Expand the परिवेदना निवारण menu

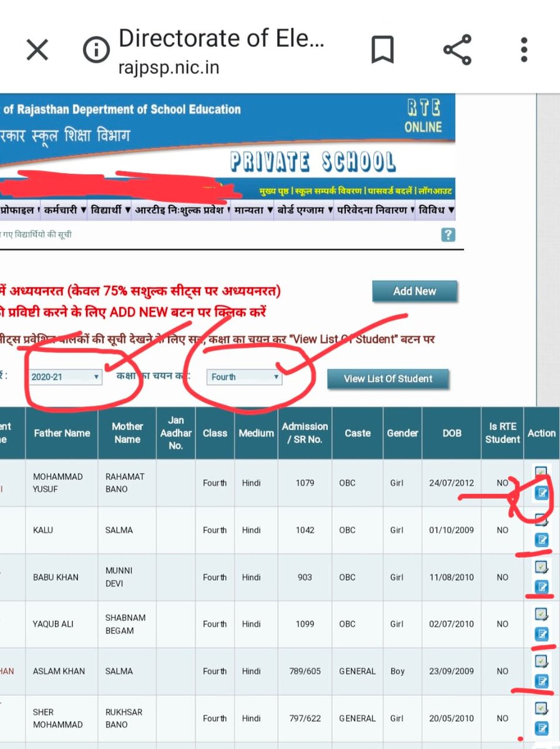[375, 210]
